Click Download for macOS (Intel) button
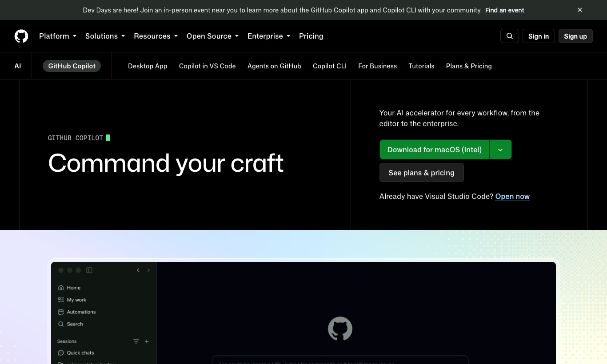The width and height of the screenshot is (607, 364). pos(435,150)
